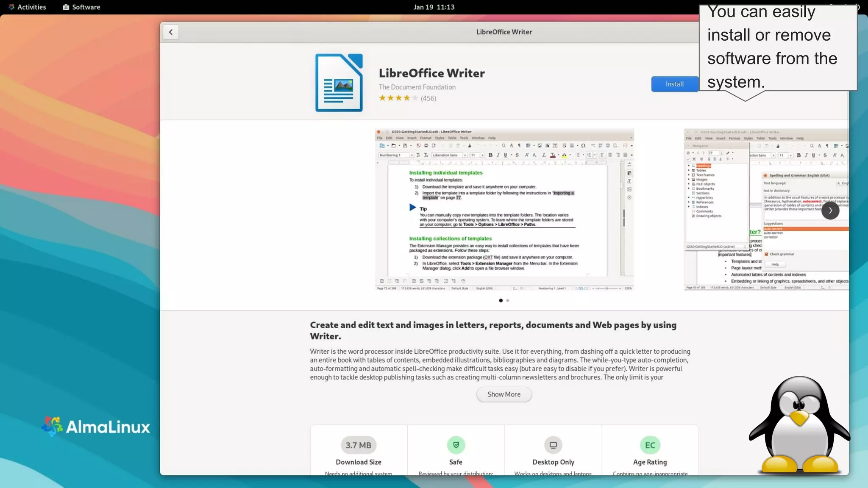Click the LibreOffice Writer app icon
Screen dimensions: 868x488
pyautogui.click(x=339, y=83)
